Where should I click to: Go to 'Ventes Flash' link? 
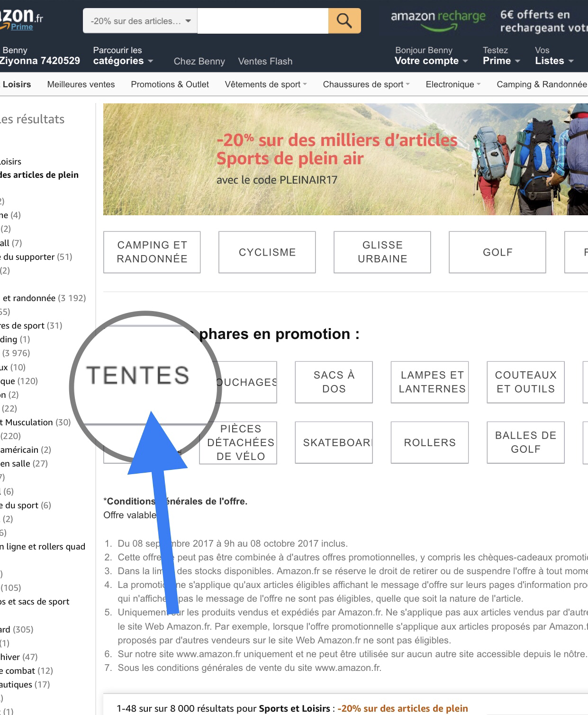tap(265, 61)
